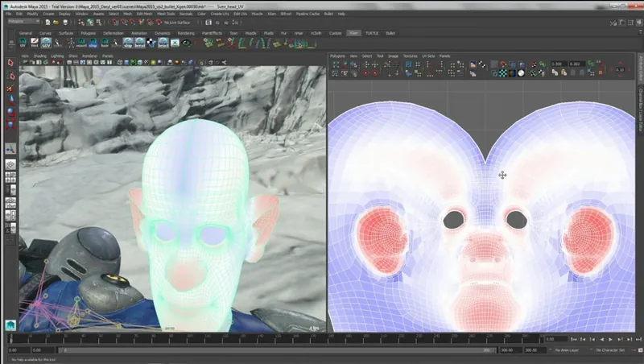Click the current frame field at timeline end

(555, 339)
